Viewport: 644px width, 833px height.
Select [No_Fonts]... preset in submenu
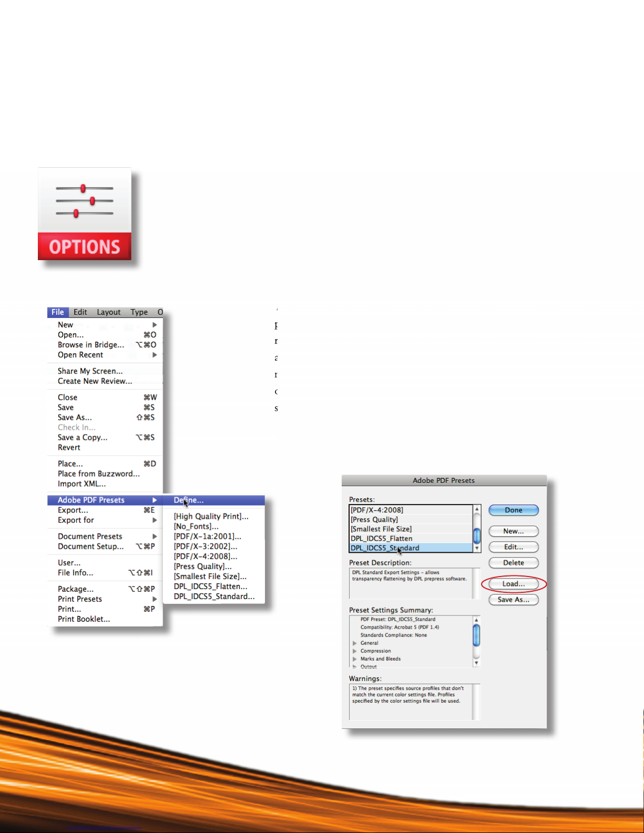tap(214, 526)
